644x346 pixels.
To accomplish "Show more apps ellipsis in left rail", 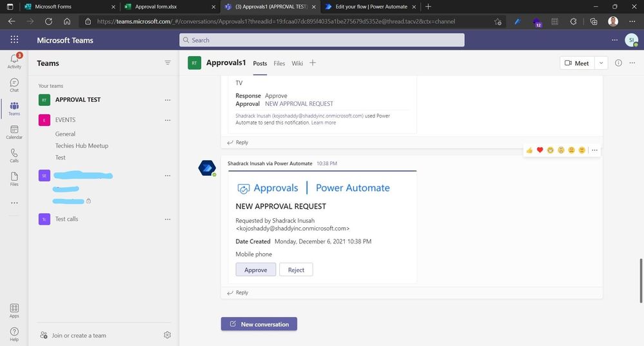I will click(14, 203).
